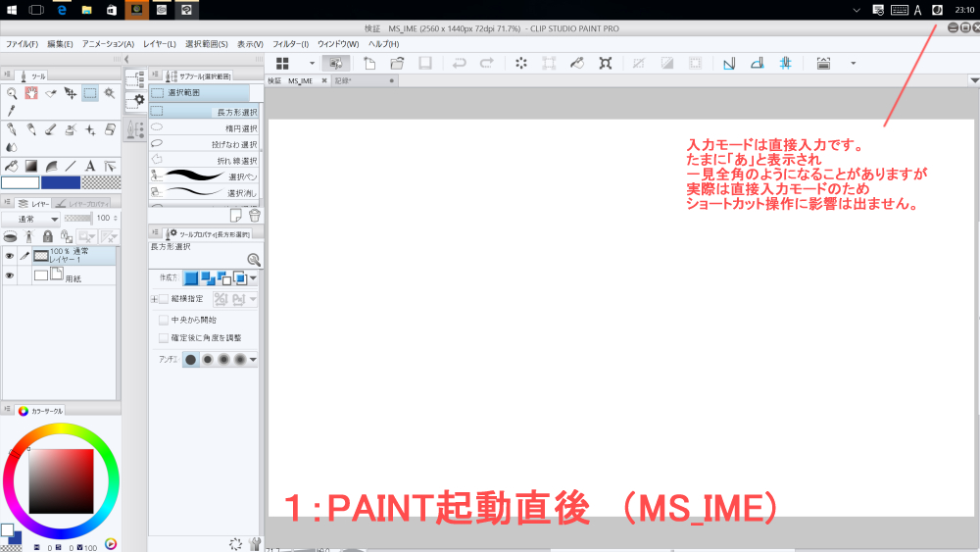980x552 pixels.
Task: Click the Undo arrow in toolbar
Action: [x=459, y=64]
